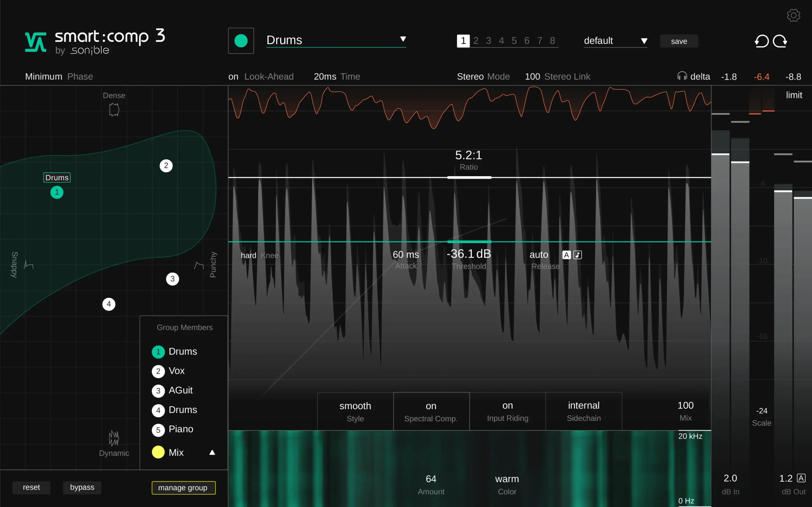Click the music note icon to tempo-sync Release
Viewport: 812px width, 507px height.
coord(577,255)
